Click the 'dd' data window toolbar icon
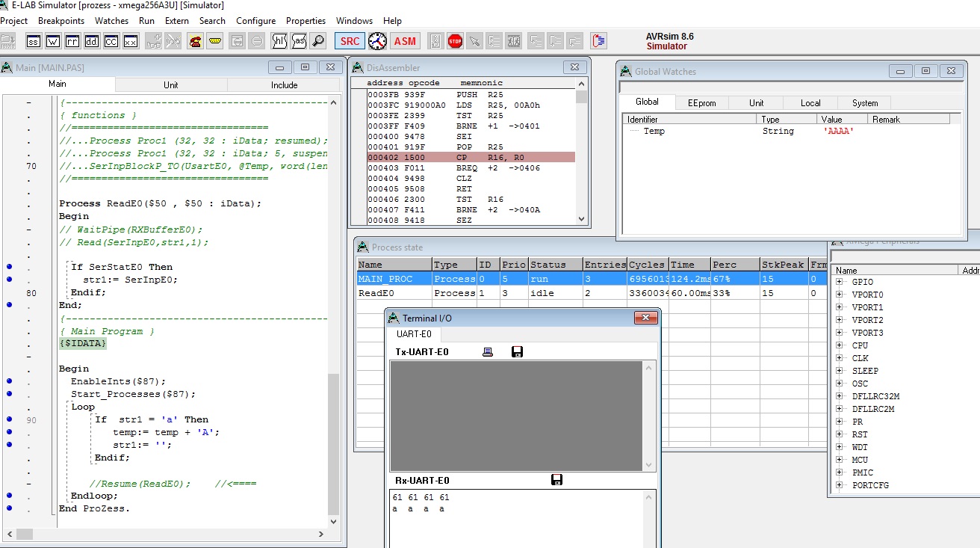980x548 pixels. tap(92, 41)
